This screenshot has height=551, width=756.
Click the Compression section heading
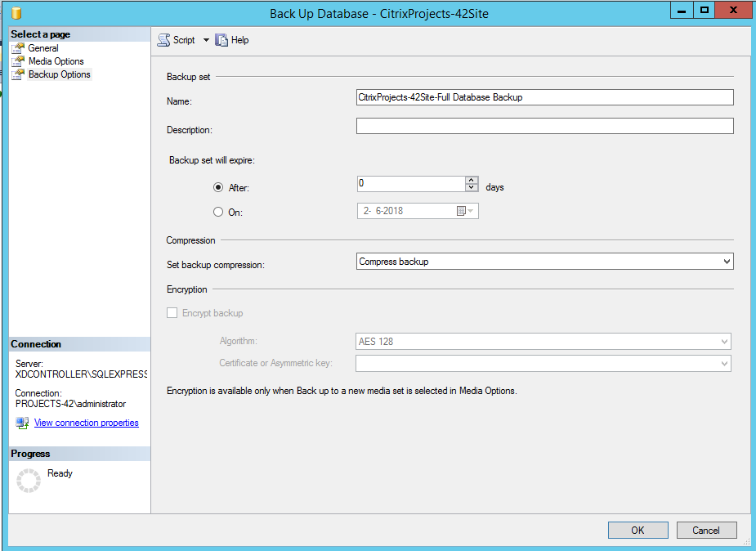(x=190, y=240)
